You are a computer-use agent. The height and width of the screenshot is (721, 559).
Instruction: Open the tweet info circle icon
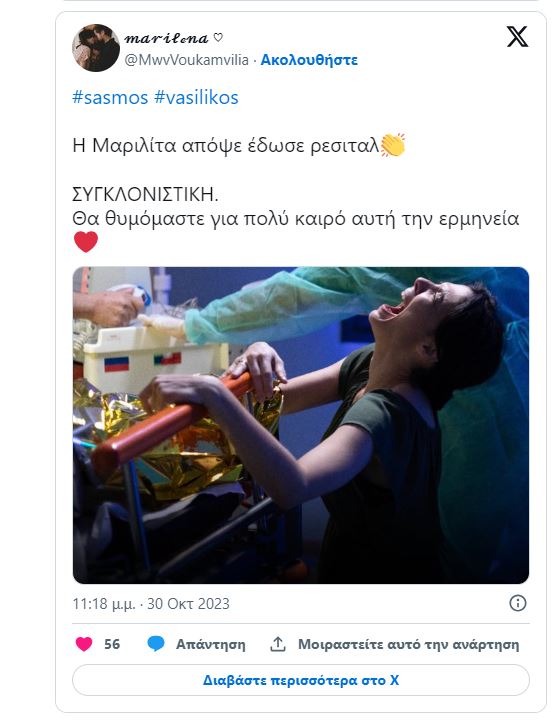pos(518,603)
